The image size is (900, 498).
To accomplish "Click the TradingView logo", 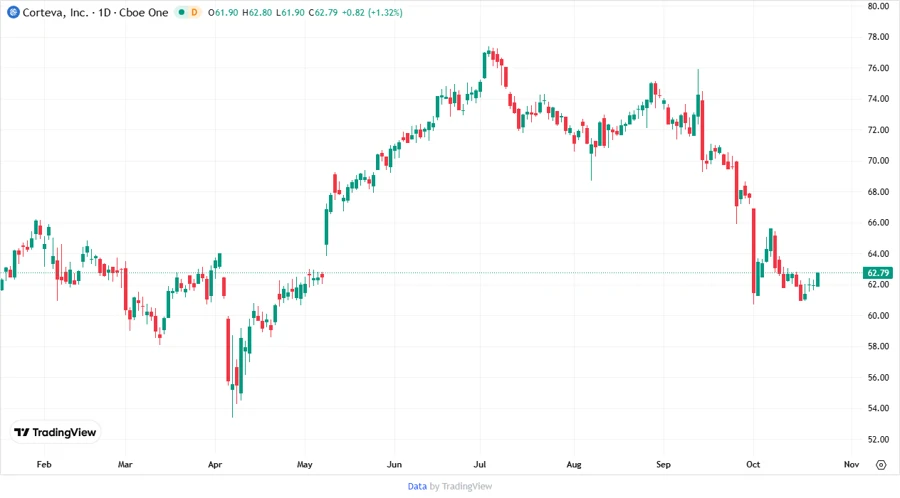I will pyautogui.click(x=56, y=432).
